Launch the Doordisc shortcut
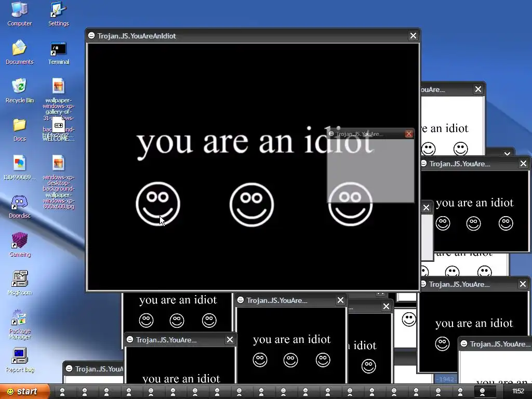 coord(20,206)
